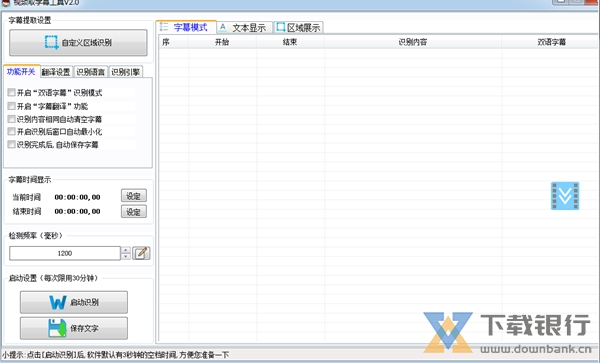Switch to the 翻译设置 tab
This screenshot has width=600, height=363.
(x=56, y=72)
